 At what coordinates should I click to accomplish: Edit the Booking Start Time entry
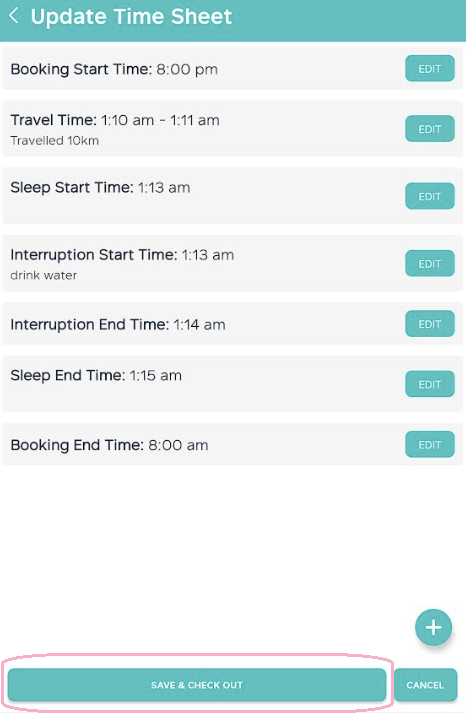[x=430, y=69]
